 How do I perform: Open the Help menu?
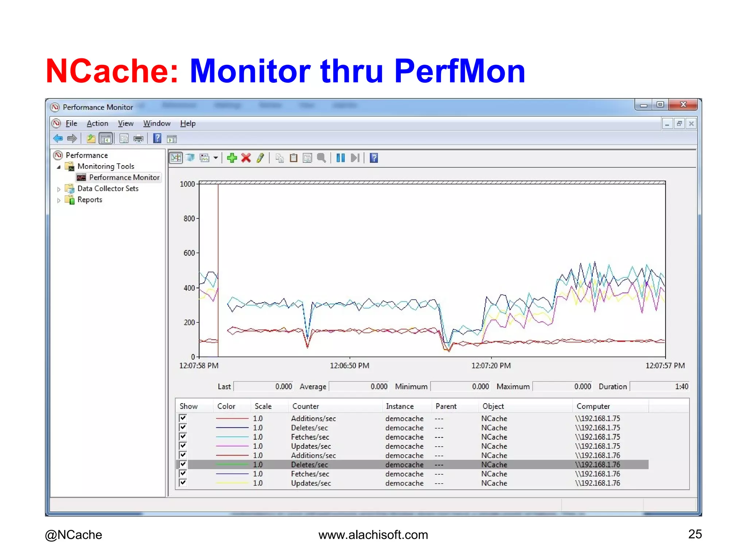pos(188,124)
